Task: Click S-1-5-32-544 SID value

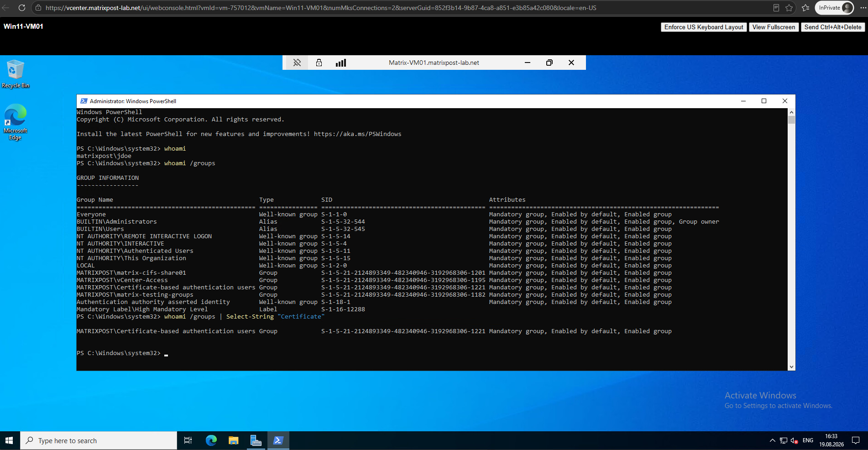Action: pos(343,222)
